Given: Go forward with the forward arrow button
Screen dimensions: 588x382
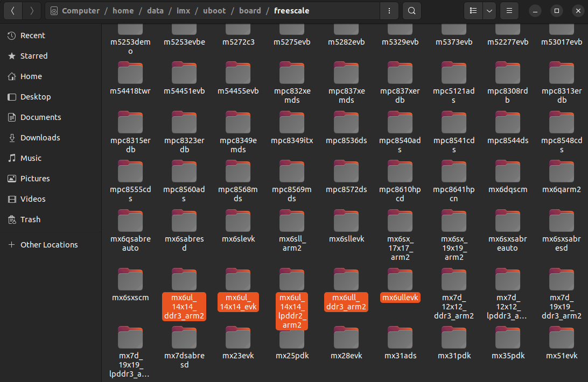Looking at the screenshot, I should pyautogui.click(x=32, y=11).
